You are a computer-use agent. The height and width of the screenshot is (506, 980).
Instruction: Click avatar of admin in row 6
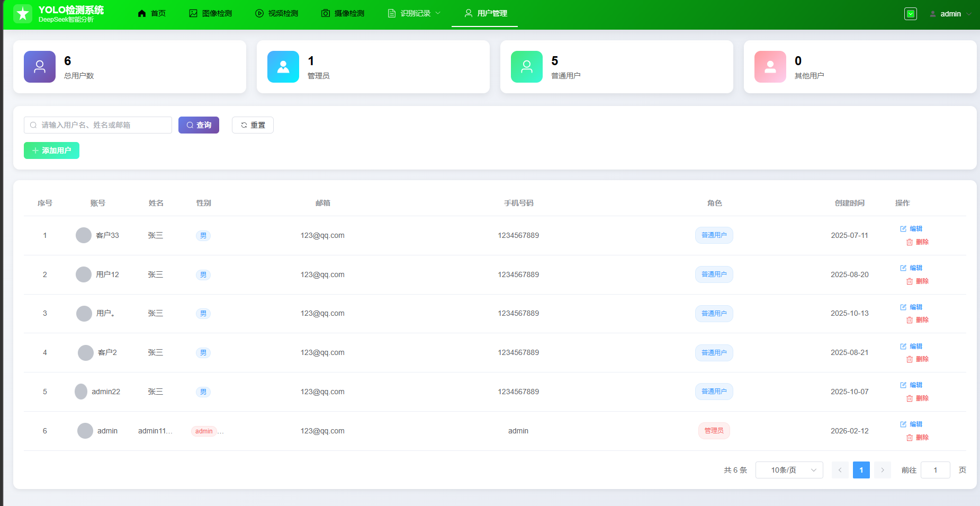[85, 431]
